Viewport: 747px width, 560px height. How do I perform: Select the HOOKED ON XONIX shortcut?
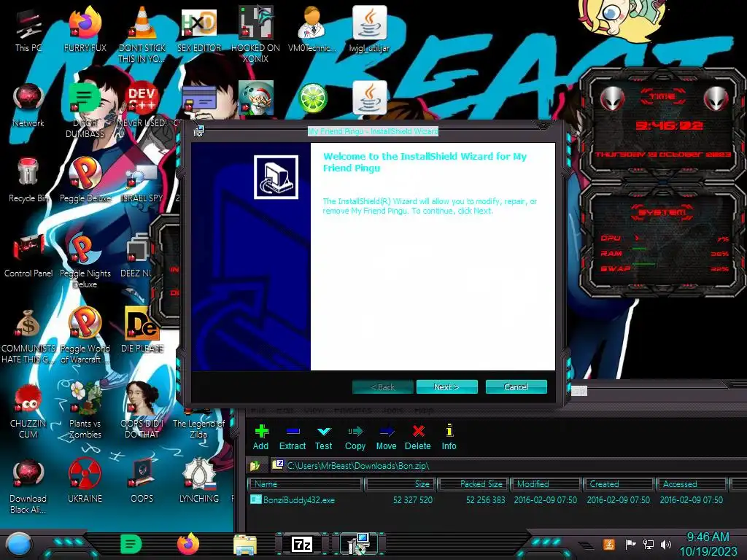(255, 34)
